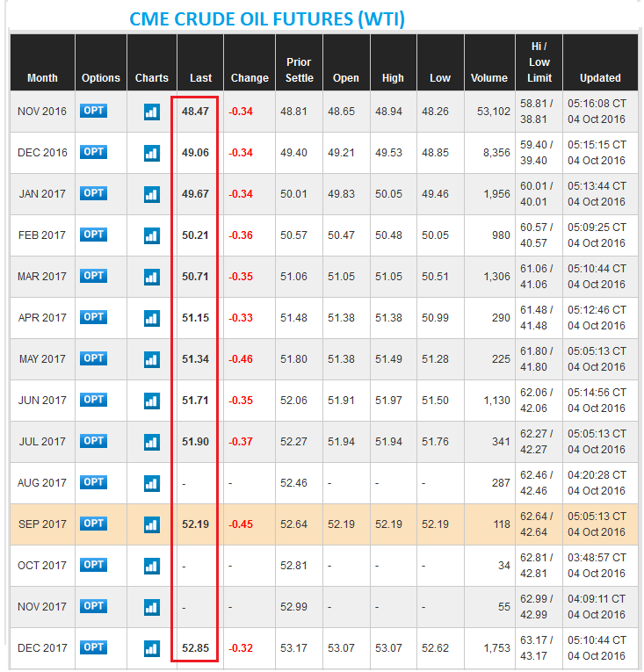Click the CME CRUDE OIL FUTURES (WTI) title

click(x=267, y=19)
